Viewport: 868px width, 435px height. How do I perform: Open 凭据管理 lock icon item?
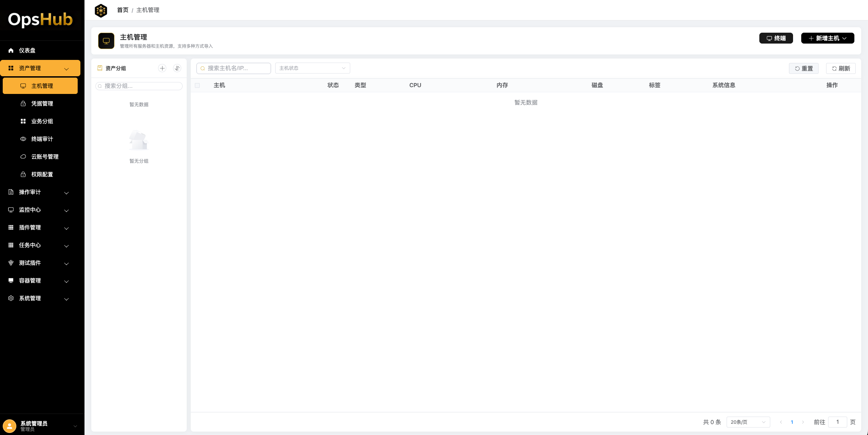point(23,103)
